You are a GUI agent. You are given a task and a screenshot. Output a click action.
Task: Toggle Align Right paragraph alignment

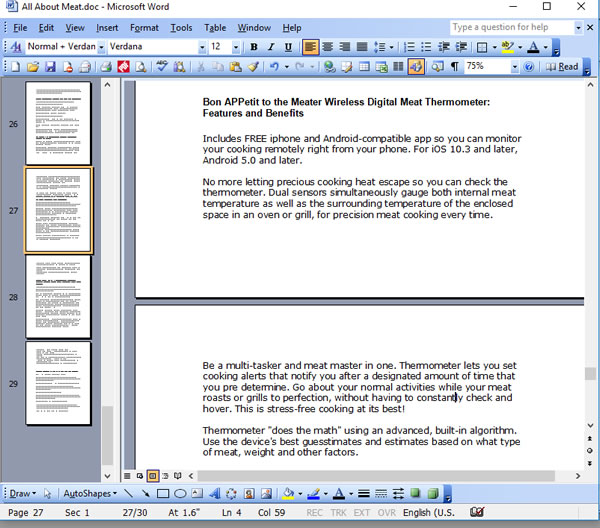pyautogui.click(x=344, y=47)
